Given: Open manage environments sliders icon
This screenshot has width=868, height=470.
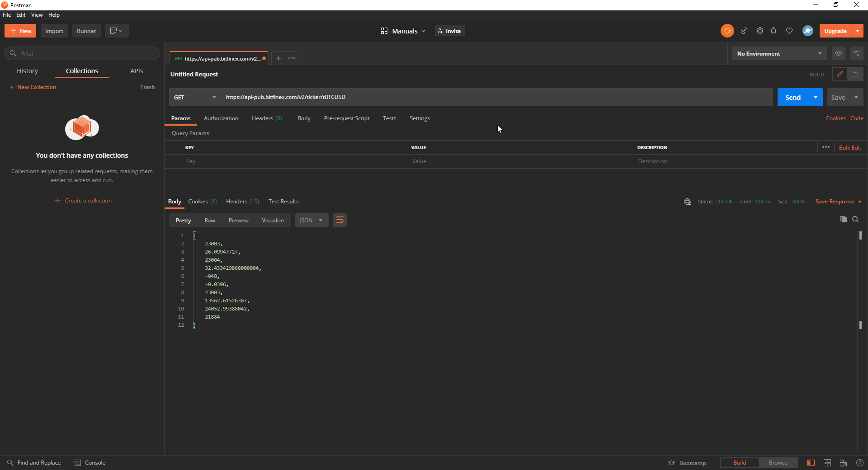Looking at the screenshot, I should point(857,53).
